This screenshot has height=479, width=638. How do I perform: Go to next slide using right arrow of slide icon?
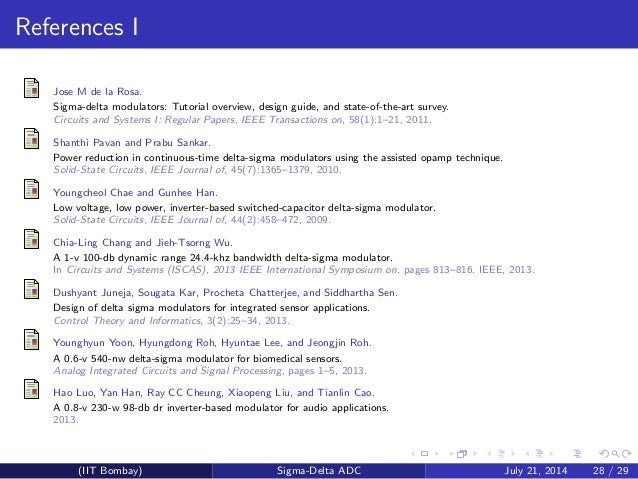(x=437, y=453)
